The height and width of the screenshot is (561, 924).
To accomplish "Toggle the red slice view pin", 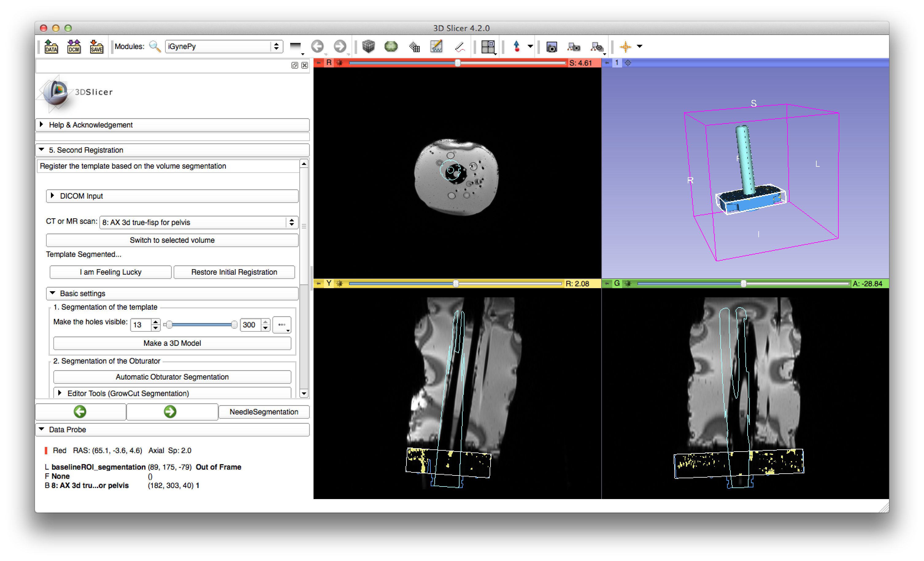I will pyautogui.click(x=318, y=63).
